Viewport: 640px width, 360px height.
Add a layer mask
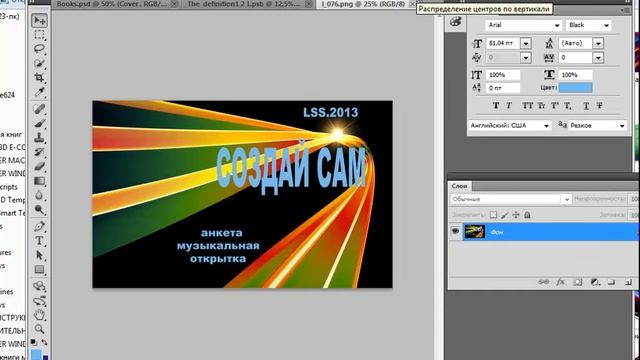(578, 282)
